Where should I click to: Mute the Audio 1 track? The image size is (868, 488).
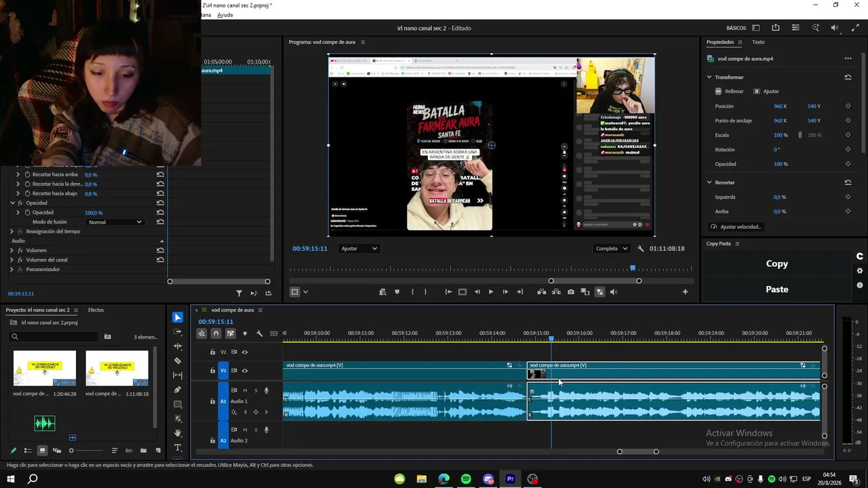245,390
